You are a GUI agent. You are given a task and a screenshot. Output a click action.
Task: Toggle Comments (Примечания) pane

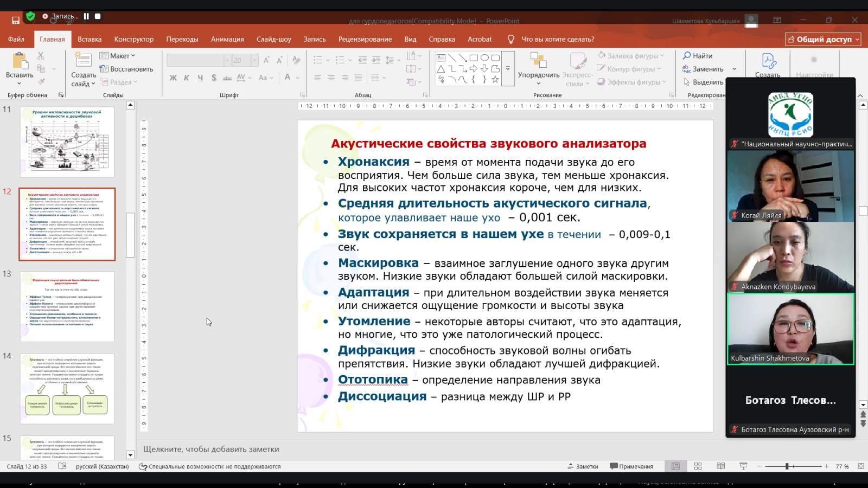coord(631,466)
